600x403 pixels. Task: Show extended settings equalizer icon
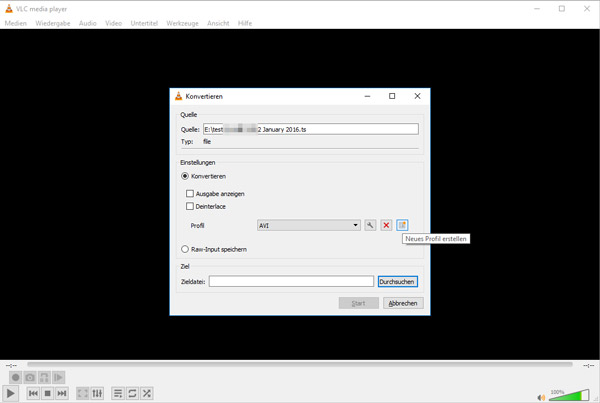(x=97, y=393)
